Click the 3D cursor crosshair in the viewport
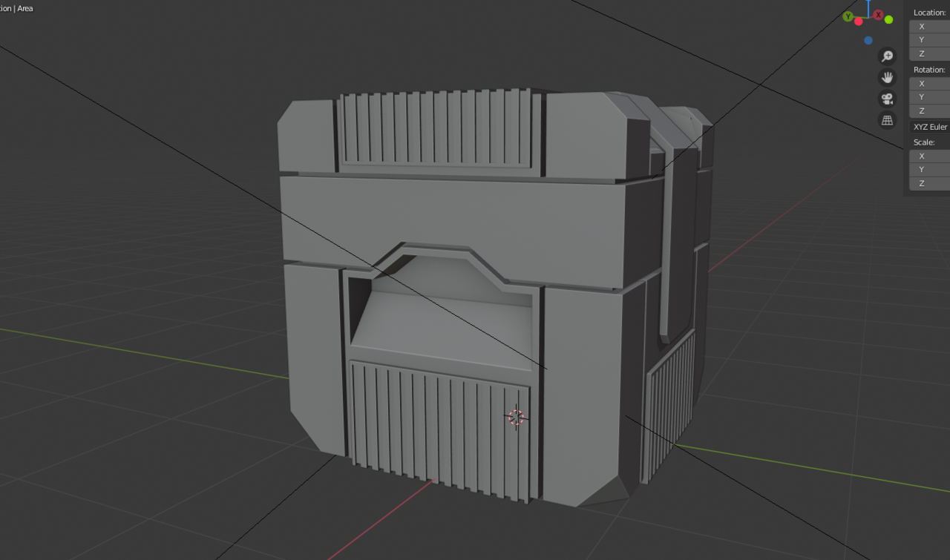Screen dimensions: 950x560 click(x=516, y=418)
